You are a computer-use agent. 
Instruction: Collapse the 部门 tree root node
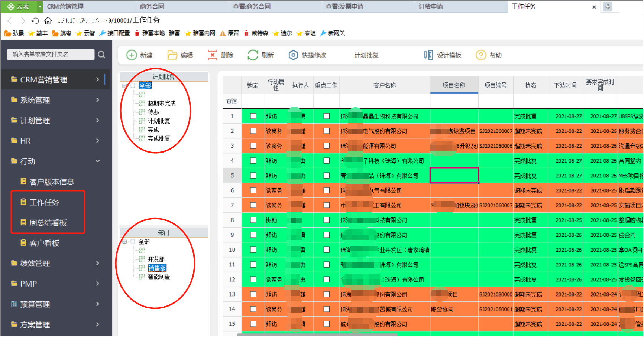(124, 242)
